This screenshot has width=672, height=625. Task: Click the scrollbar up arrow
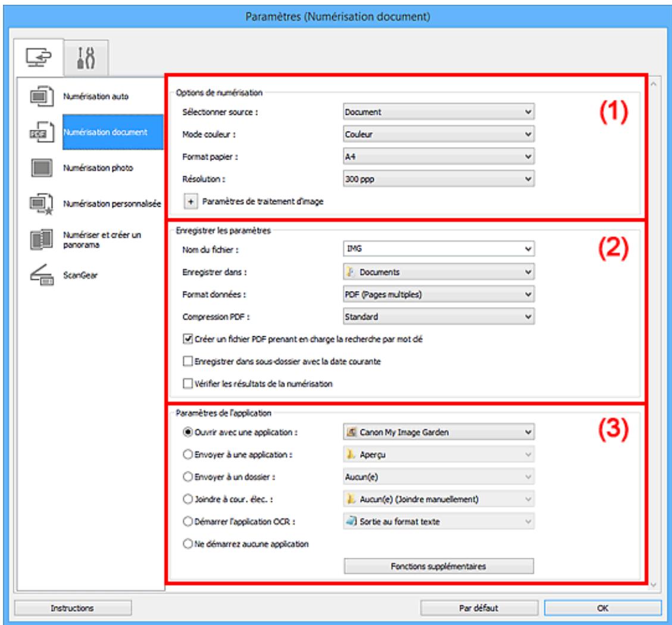coord(654,83)
